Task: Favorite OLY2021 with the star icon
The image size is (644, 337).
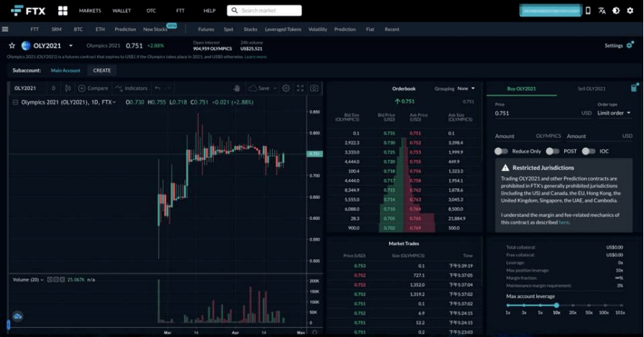Action: click(12, 45)
